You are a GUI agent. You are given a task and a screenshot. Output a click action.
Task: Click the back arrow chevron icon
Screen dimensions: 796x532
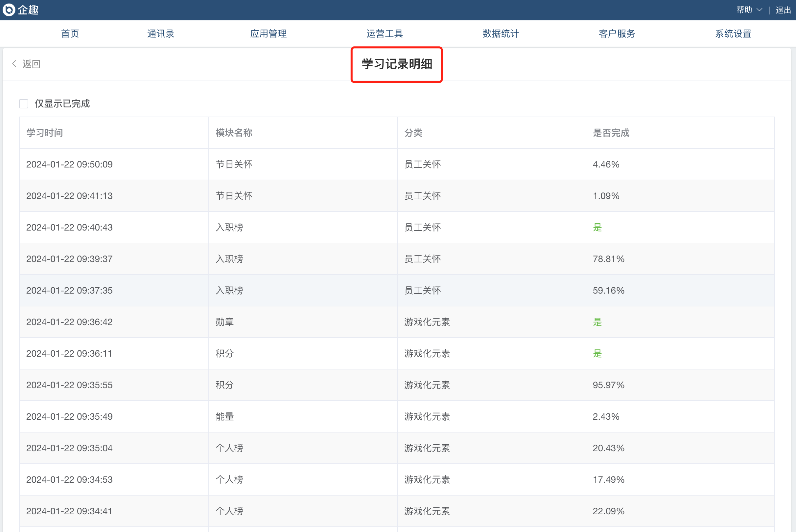[14, 64]
